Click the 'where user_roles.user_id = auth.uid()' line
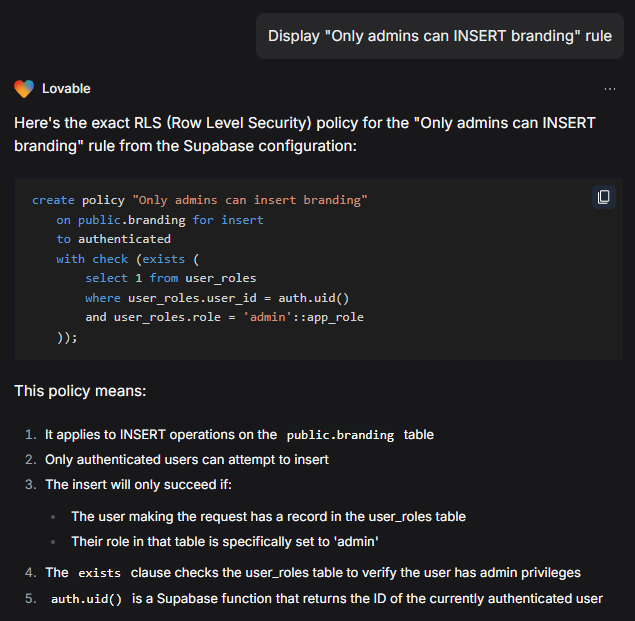This screenshot has height=621, width=635. 216,298
